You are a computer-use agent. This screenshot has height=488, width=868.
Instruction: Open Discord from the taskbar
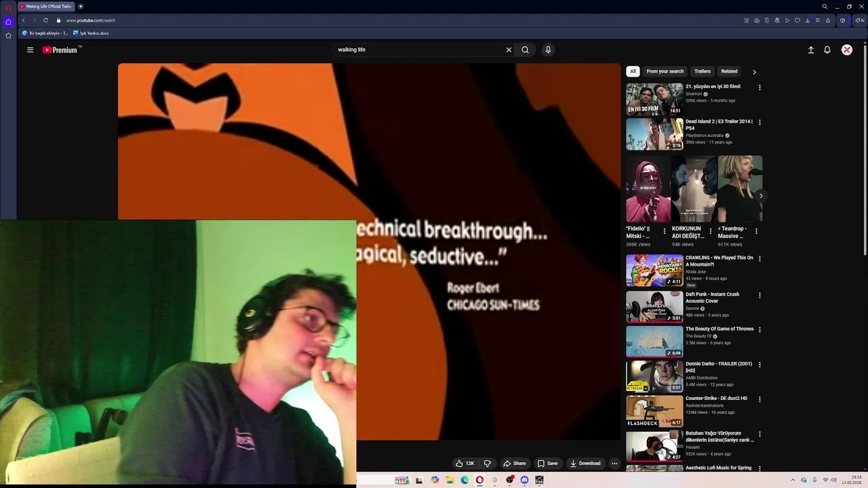tap(525, 480)
